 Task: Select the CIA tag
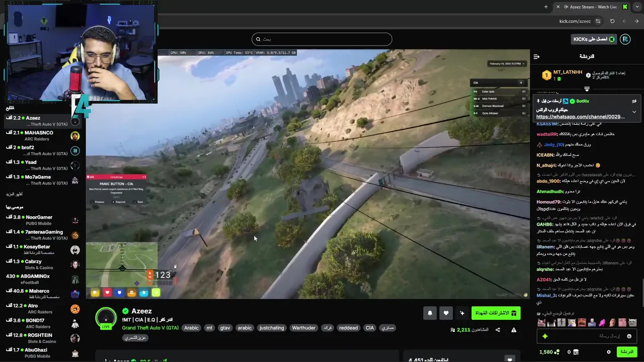coord(370,328)
